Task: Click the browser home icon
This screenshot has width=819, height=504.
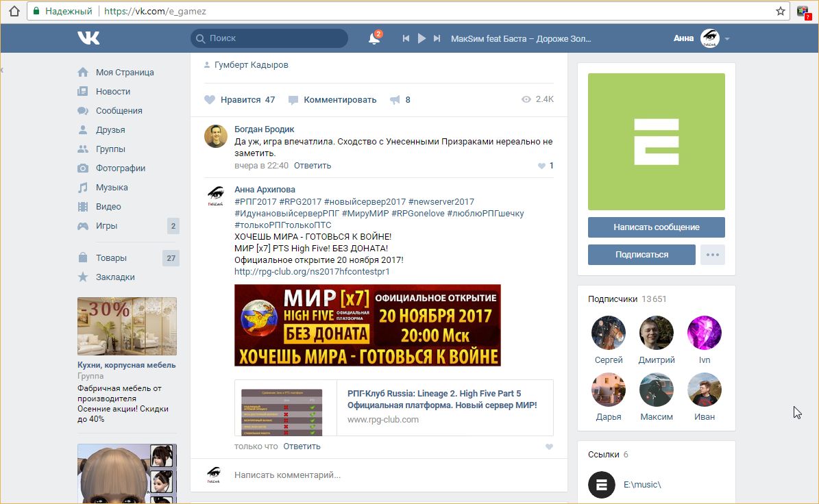Action: click(14, 11)
